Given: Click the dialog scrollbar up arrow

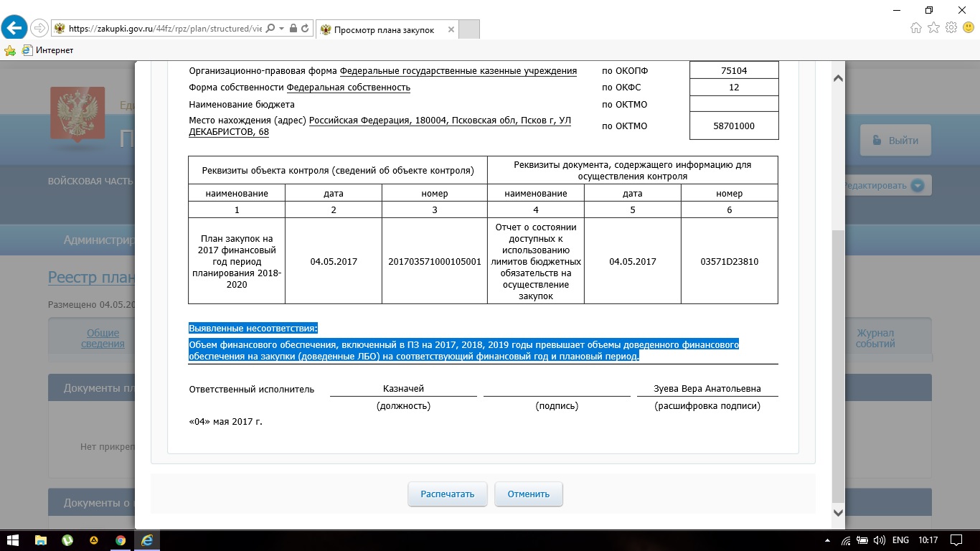Looking at the screenshot, I should point(837,78).
